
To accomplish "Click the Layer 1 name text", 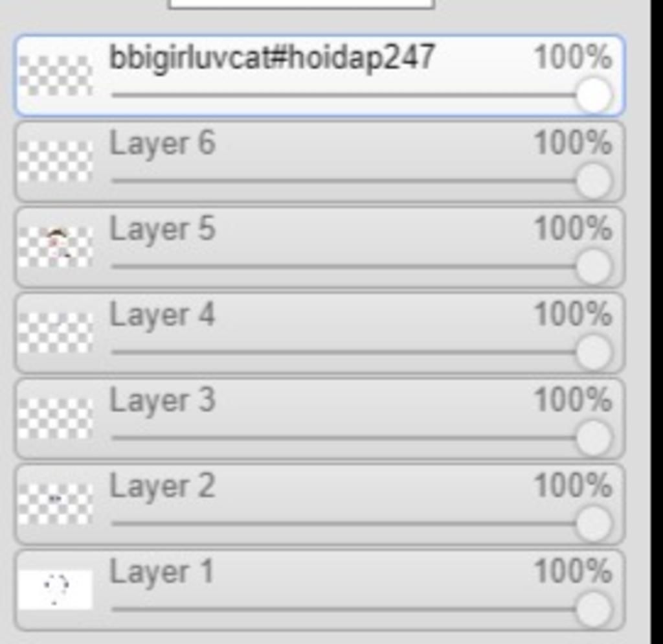I will pos(161,572).
